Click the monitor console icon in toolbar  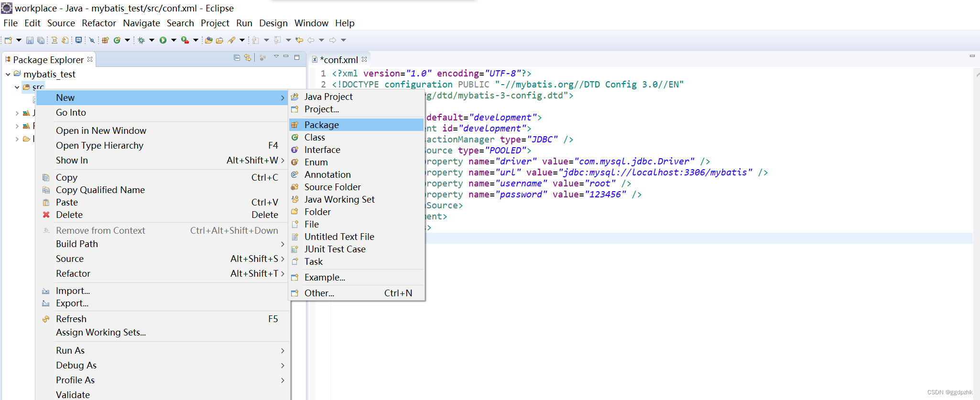(78, 40)
